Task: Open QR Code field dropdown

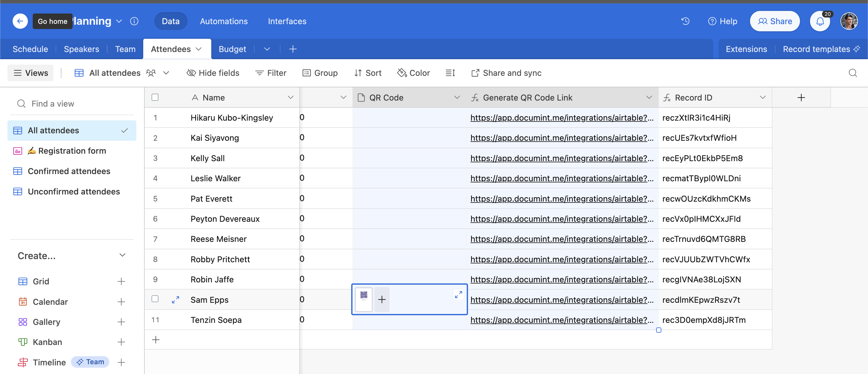Action: 457,97
